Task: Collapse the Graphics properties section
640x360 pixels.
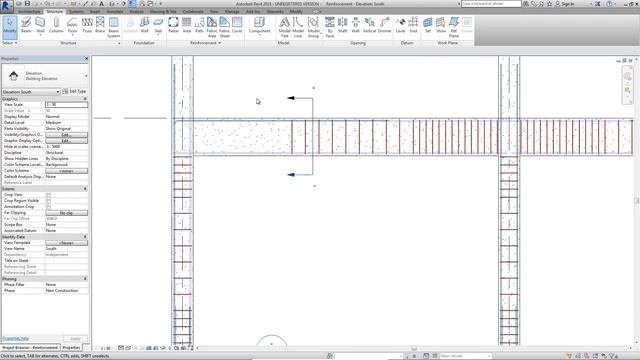Action: pos(85,99)
